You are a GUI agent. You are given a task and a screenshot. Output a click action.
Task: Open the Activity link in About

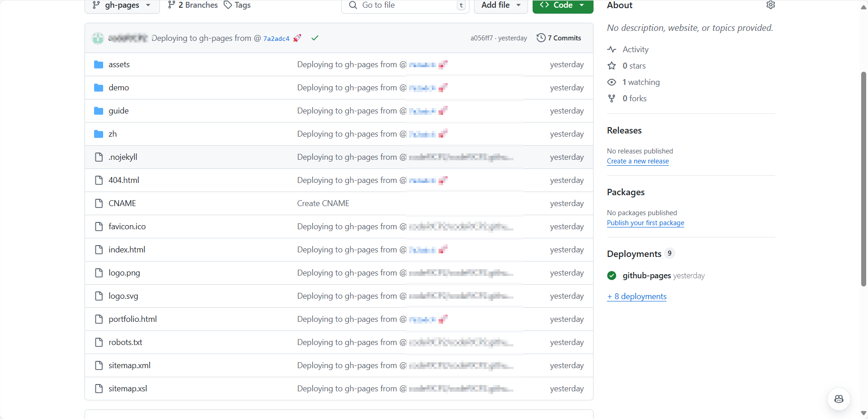coord(635,49)
